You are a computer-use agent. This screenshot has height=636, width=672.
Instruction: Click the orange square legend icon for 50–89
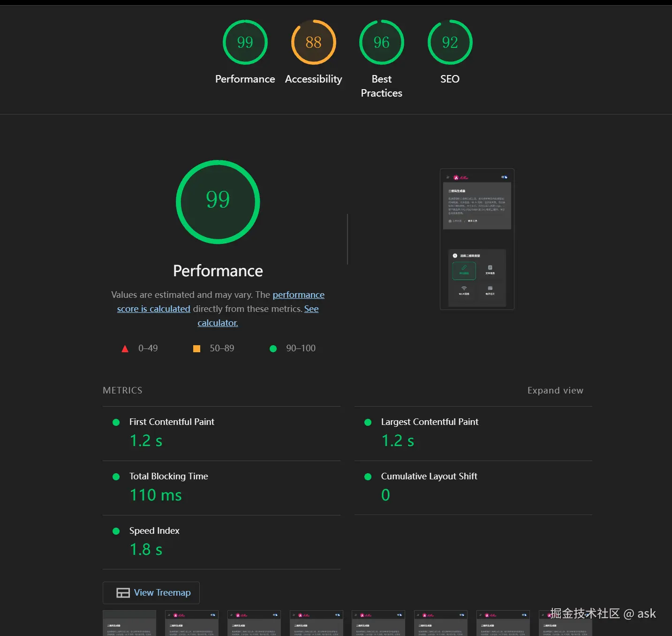pos(196,348)
